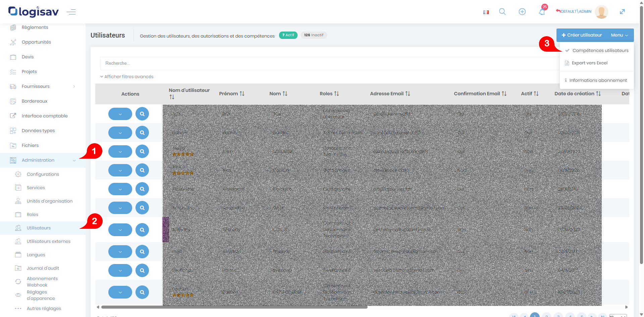Click the Recherche search field
644x317 pixels.
coord(329,63)
